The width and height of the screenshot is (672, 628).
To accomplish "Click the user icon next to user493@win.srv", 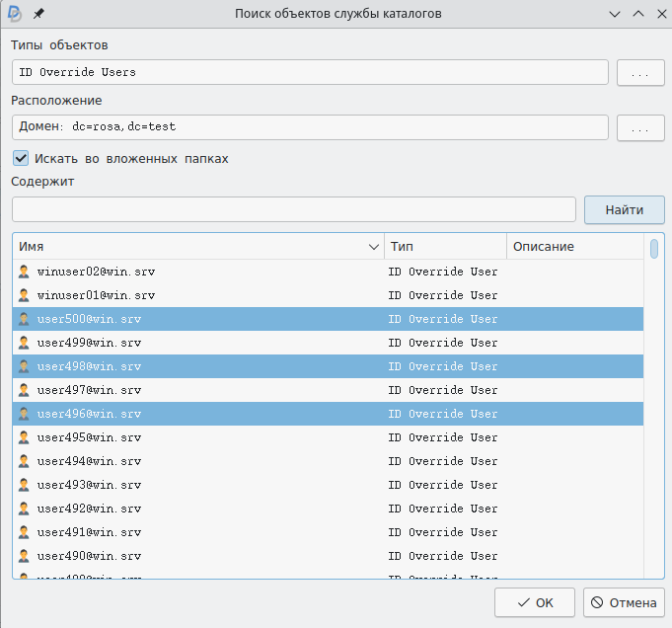I will (x=25, y=485).
